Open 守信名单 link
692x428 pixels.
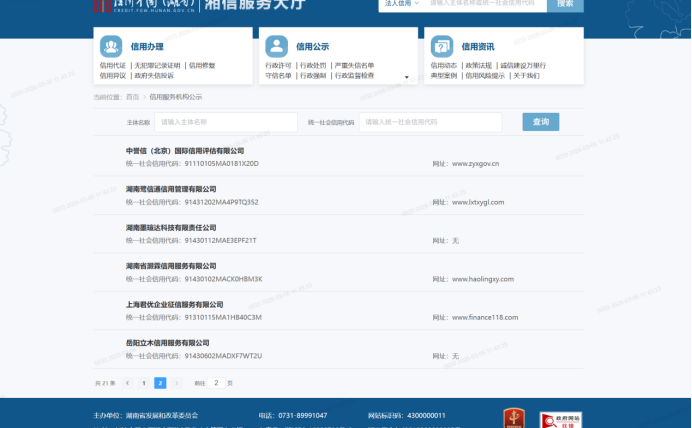coord(278,75)
